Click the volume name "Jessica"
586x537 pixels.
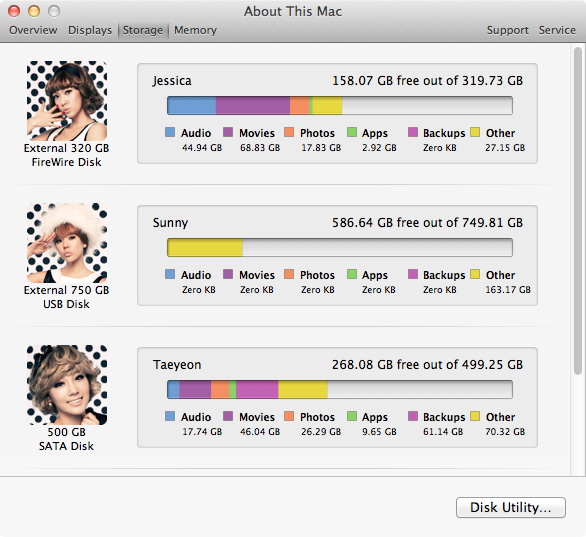pyautogui.click(x=172, y=81)
